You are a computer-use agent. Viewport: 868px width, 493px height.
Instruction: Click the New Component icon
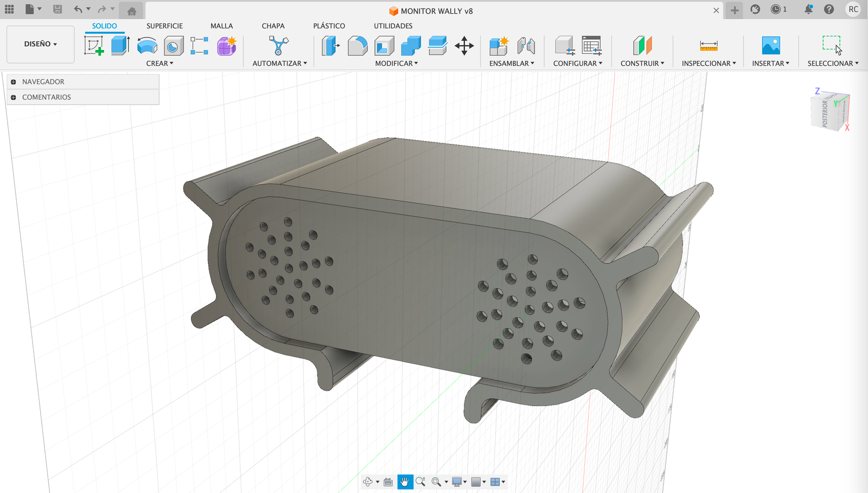[x=499, y=46]
